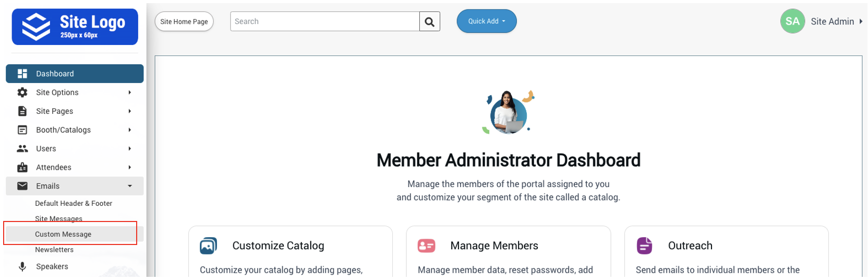
Task: Open Site Messages under Emails
Action: click(58, 219)
